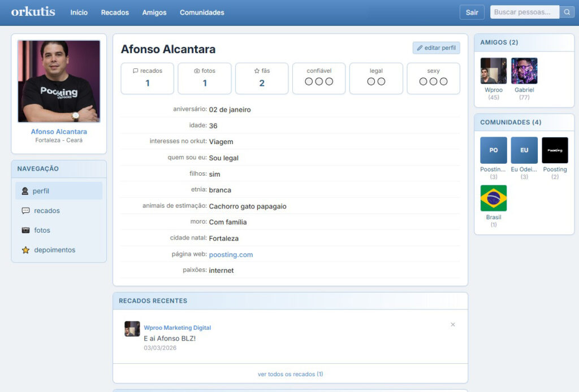Delete the recado from Wproo Marketing Digital
This screenshot has height=392, width=579.
pyautogui.click(x=452, y=325)
